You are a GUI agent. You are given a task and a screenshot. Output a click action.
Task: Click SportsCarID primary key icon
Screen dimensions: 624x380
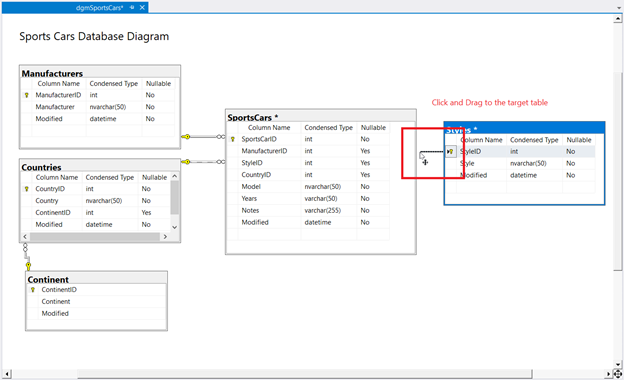(233, 139)
